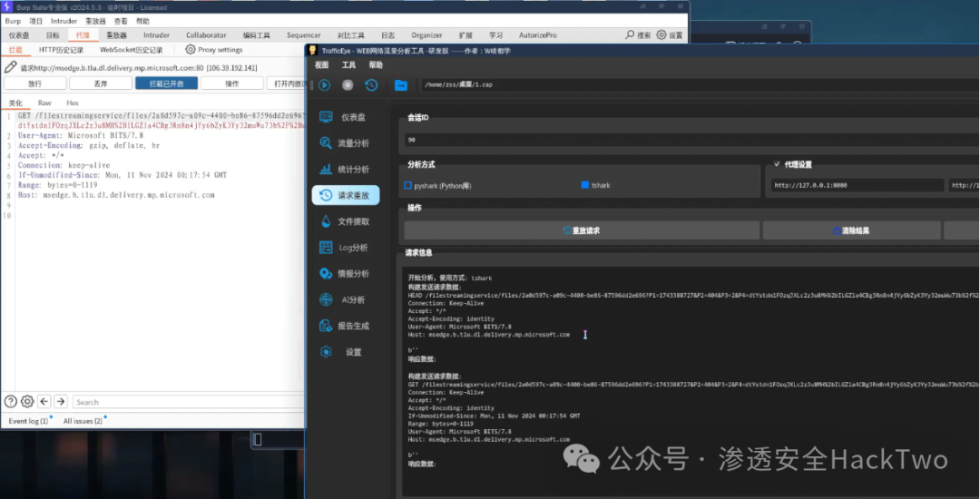Click the 会话ID input field
The height and width of the screenshot is (499, 980).
tap(691, 140)
